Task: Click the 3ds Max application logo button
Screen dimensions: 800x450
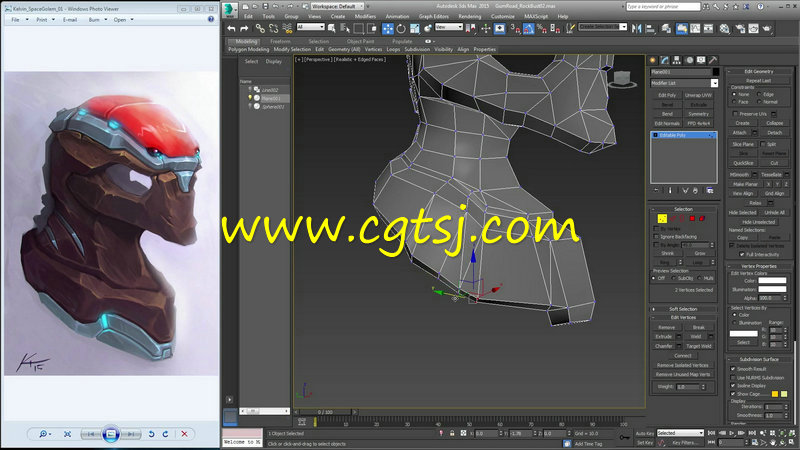Action: [230, 9]
